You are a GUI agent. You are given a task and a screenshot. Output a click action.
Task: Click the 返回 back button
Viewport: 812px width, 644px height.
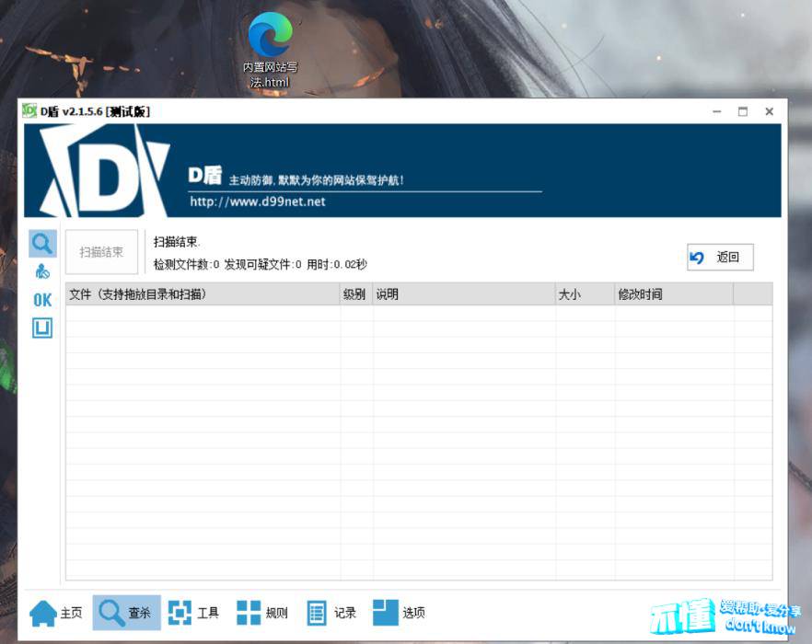[x=720, y=258]
